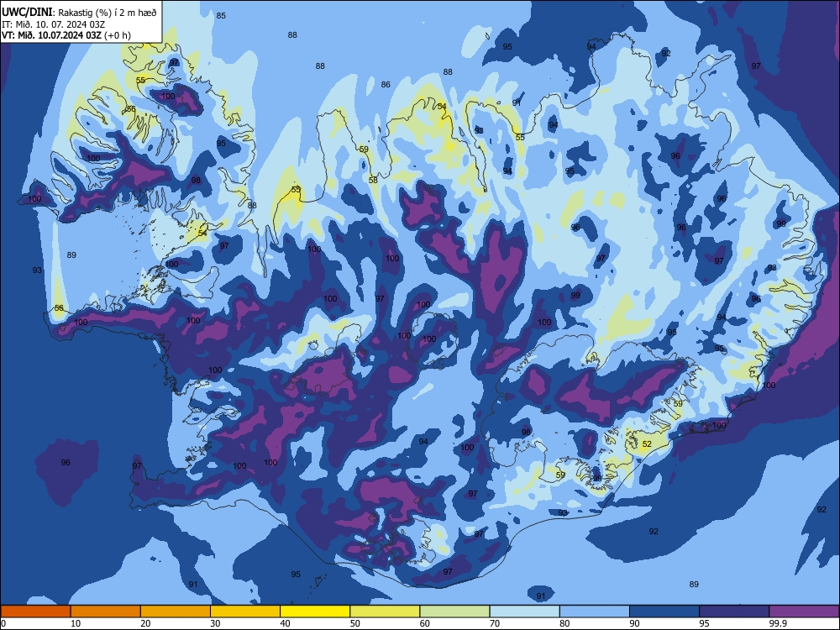Screen dimensions: 840x630
Task: Click the title 'UWC/DINI: Rakastig (%) í 2 m hæð'
Action: tap(79, 12)
